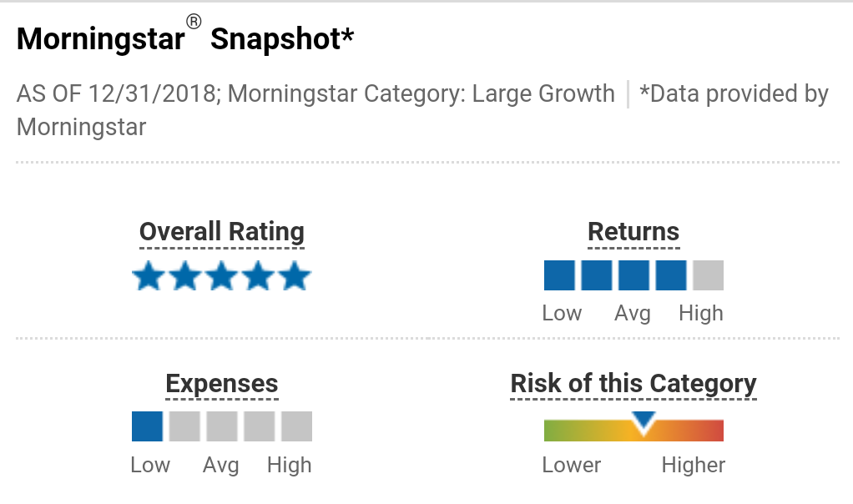Click the Expenses heading link
The image size is (853, 504).
point(222,384)
